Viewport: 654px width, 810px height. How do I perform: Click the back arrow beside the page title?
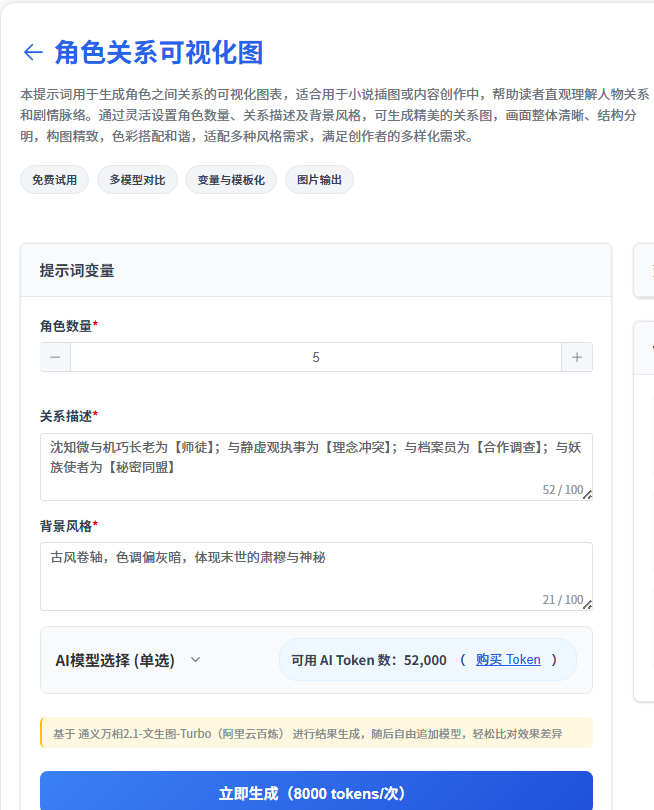[33, 53]
